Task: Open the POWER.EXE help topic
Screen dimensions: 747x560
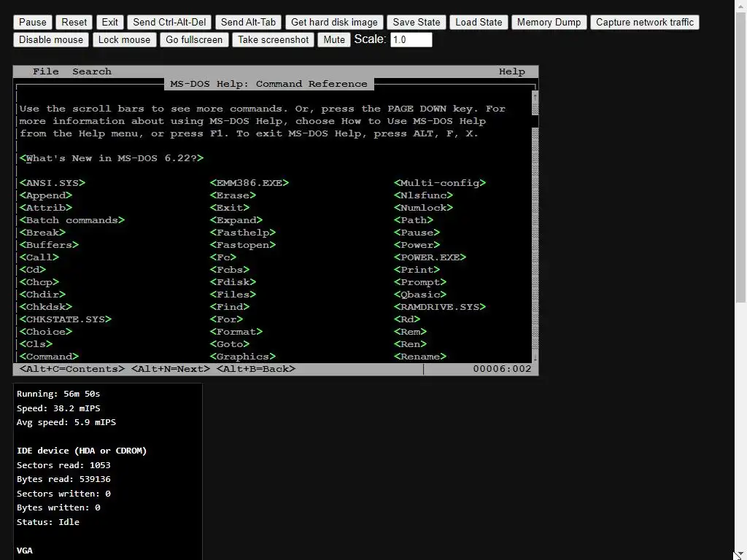Action: [x=430, y=257]
